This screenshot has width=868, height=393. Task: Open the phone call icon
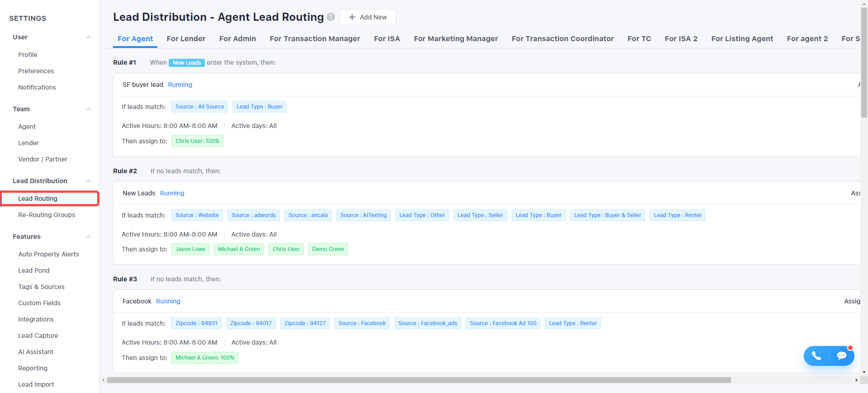point(816,356)
